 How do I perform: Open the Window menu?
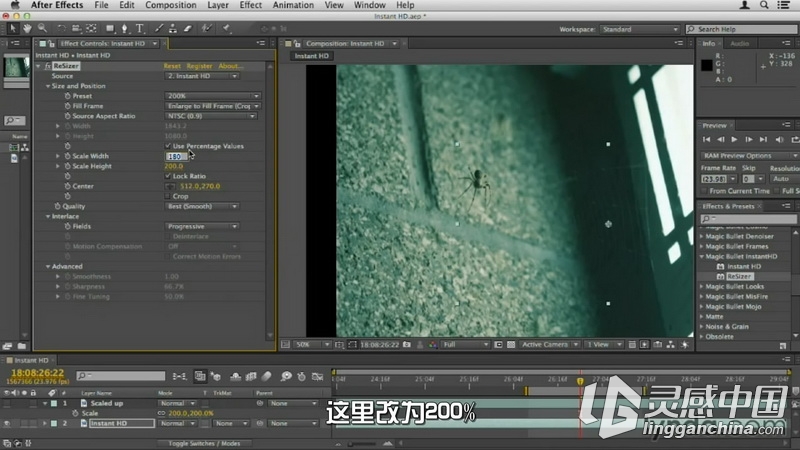click(x=369, y=5)
